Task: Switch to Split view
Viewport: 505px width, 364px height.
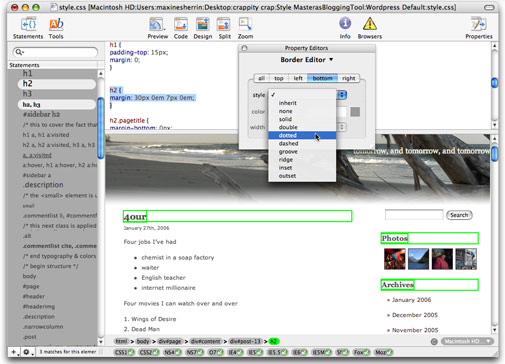Action: [224, 28]
